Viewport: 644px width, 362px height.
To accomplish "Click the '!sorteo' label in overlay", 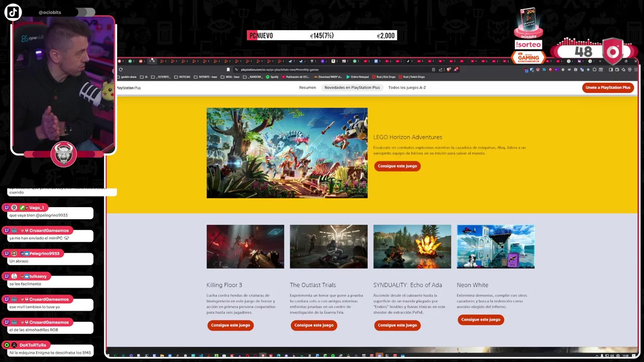I will point(528,45).
